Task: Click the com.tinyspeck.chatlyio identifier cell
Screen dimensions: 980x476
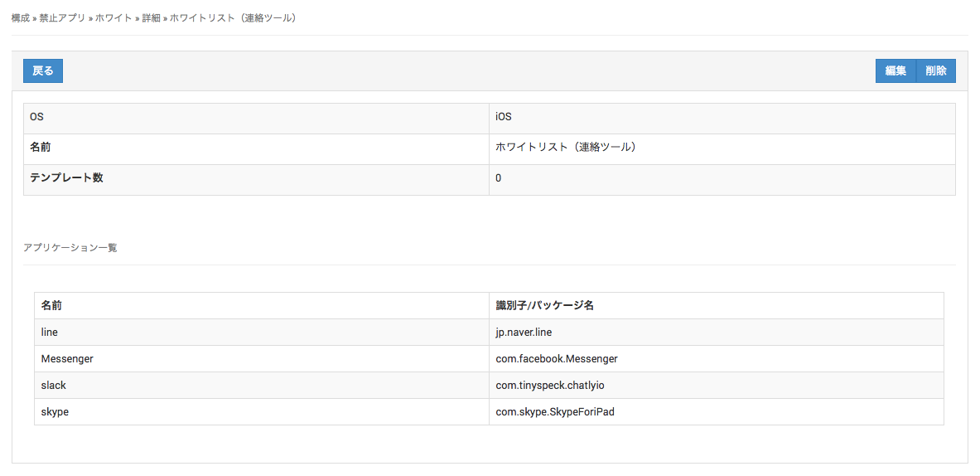Action: 555,386
